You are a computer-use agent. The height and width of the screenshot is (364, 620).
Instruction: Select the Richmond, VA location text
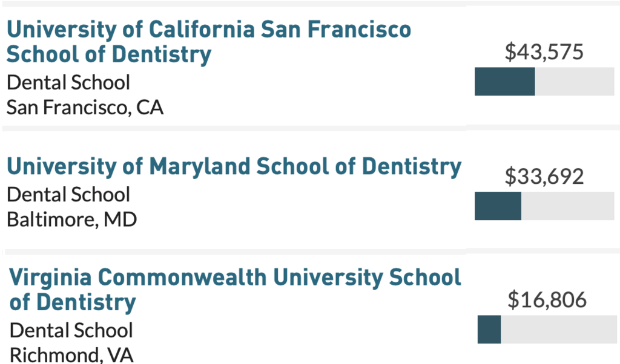[x=71, y=355]
